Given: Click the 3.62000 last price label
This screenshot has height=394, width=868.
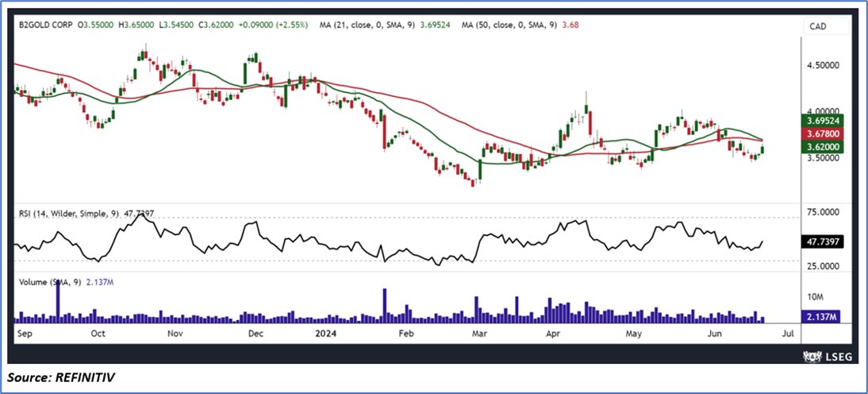Looking at the screenshot, I should tap(822, 147).
